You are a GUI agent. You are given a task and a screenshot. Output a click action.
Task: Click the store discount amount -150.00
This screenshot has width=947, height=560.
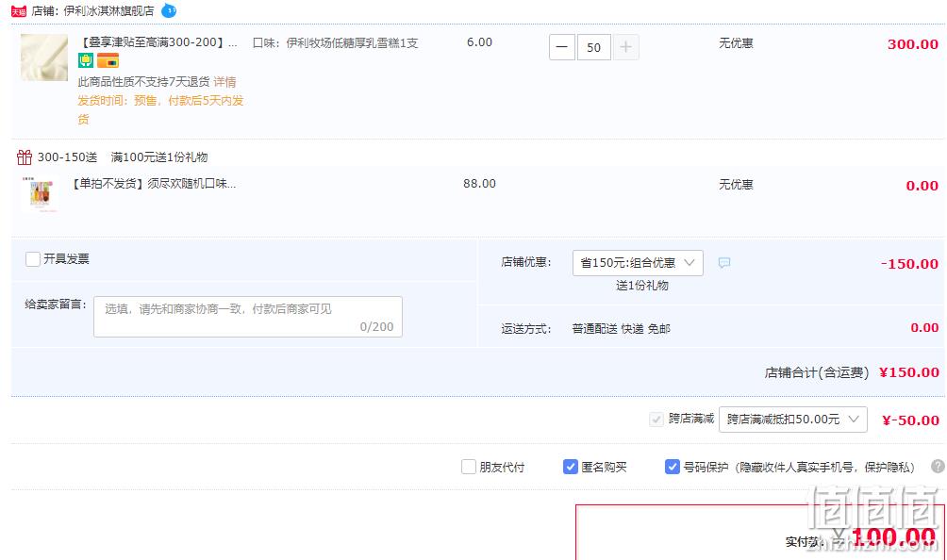909,264
